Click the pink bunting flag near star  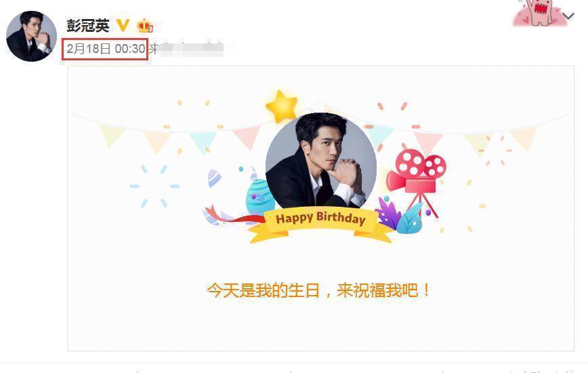click(x=247, y=136)
